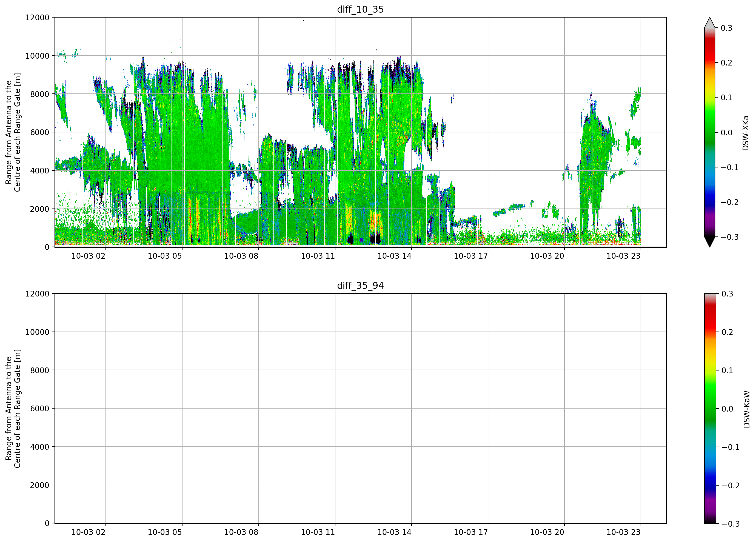Select the DSW-XKa colorbar label
756x542 pixels.
coord(746,133)
